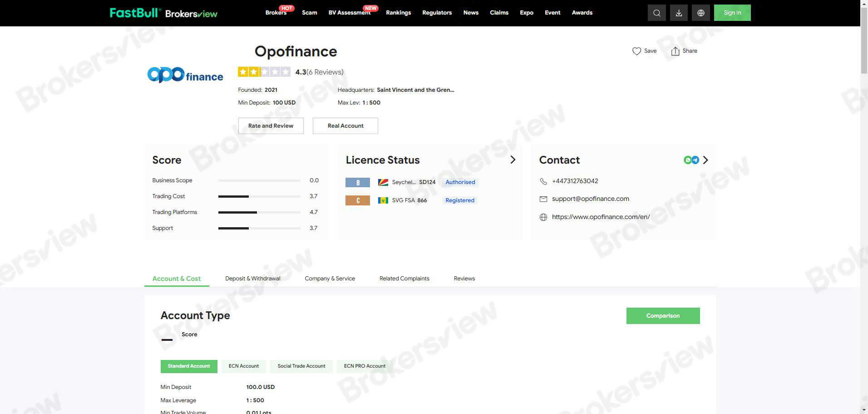Click the FastBull Brokersview logo
This screenshot has width=868, height=414.
(164, 13)
